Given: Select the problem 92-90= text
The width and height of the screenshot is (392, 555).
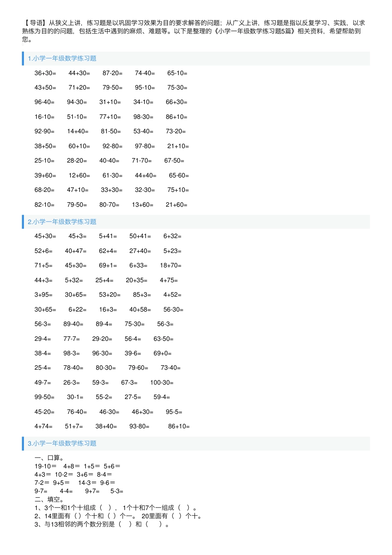Looking at the screenshot, I should [x=45, y=131].
